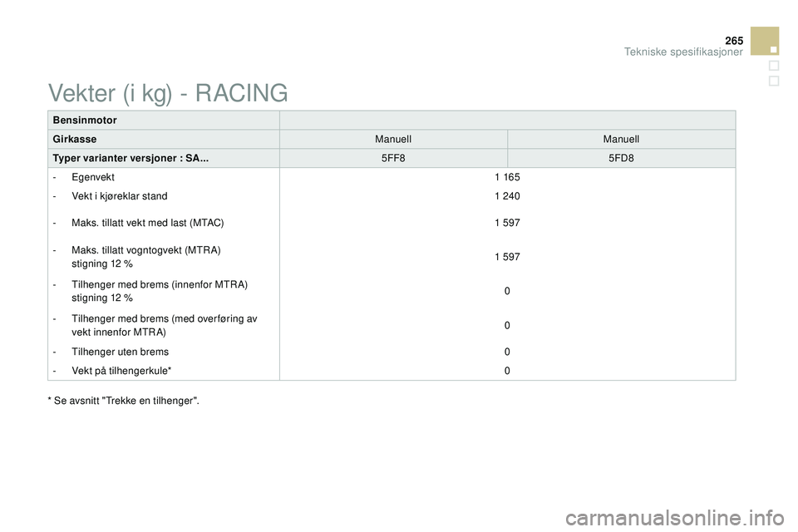The image size is (798, 532).
Task: Click the value 1 240
Action: pyautogui.click(x=507, y=196)
